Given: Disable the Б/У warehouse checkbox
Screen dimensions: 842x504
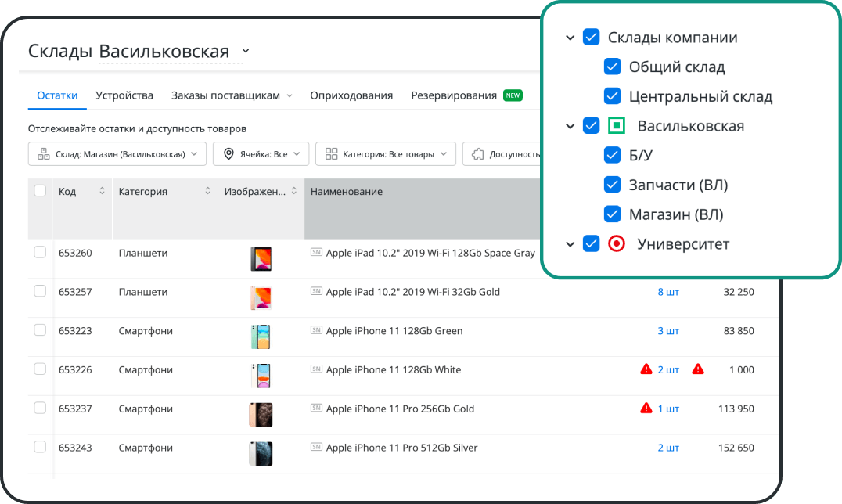Looking at the screenshot, I should click(612, 155).
